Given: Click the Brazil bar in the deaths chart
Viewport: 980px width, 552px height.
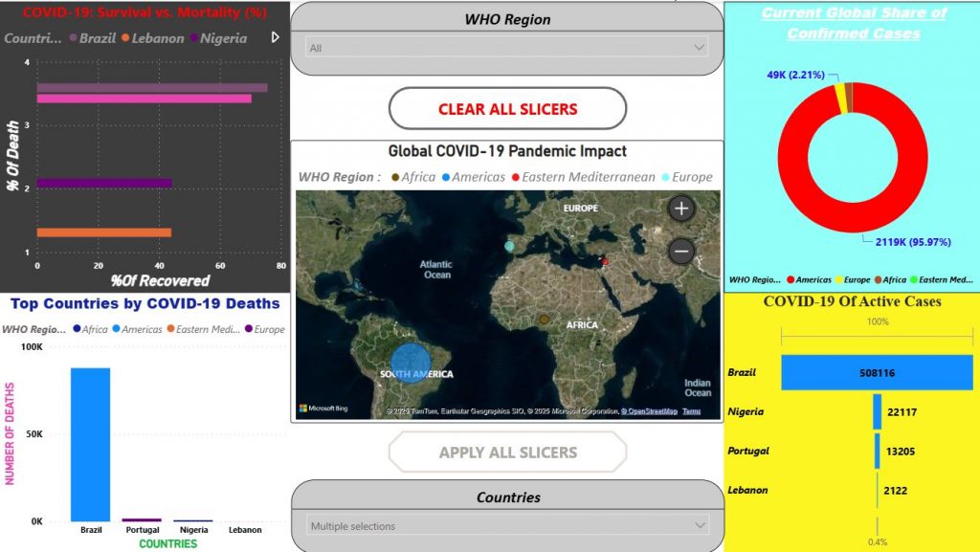Looking at the screenshot, I should click(x=90, y=445).
